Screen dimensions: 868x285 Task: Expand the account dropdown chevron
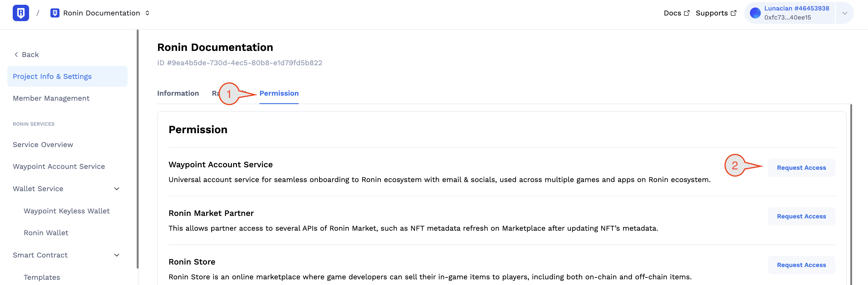coord(844,13)
